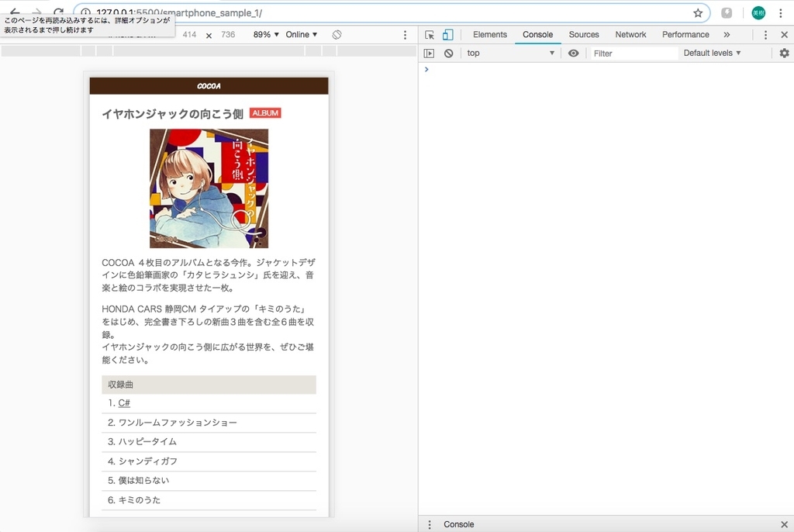Open the console settings gear icon
The image size is (794, 532).
(784, 53)
